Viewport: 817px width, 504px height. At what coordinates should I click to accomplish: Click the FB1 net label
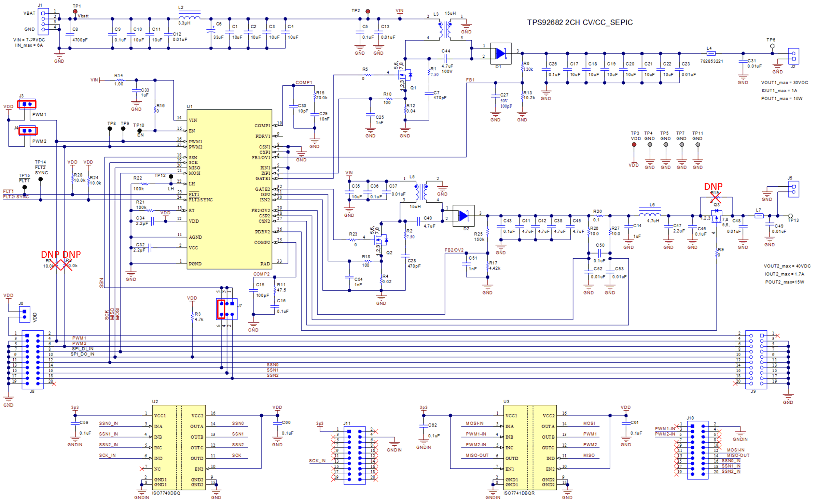click(x=471, y=80)
